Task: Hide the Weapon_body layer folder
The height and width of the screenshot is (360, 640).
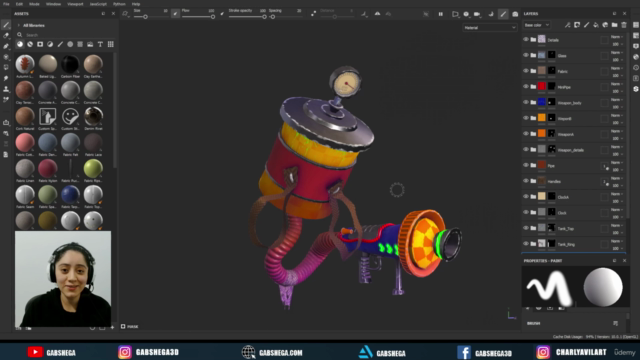Action: (526, 102)
